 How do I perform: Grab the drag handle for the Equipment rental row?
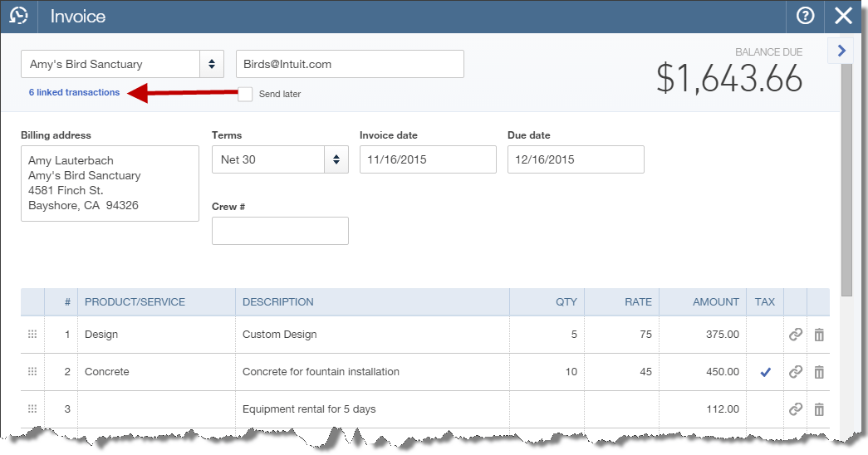coord(32,409)
